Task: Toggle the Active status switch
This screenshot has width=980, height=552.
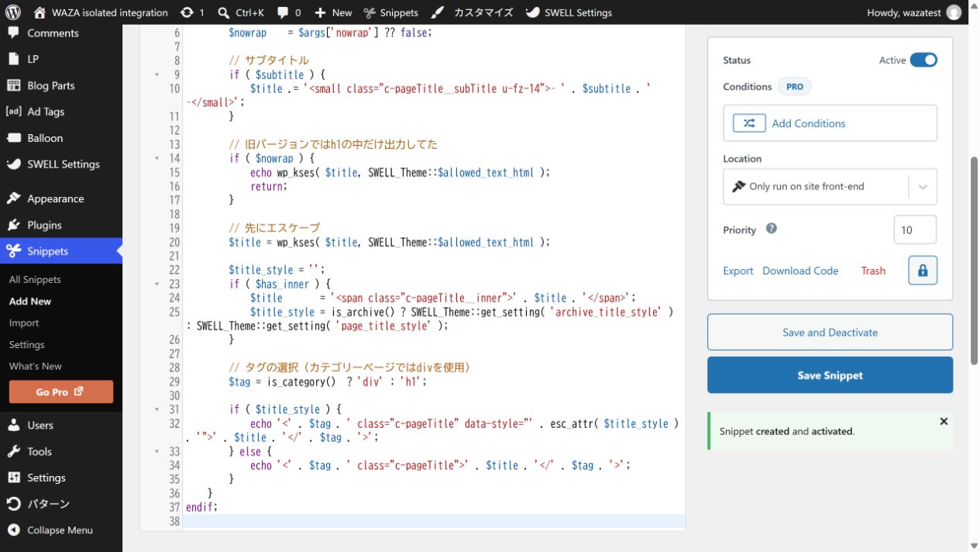Action: 923,60
